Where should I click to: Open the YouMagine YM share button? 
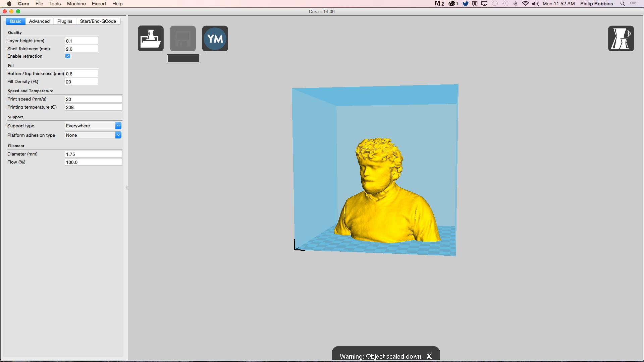pyautogui.click(x=215, y=39)
